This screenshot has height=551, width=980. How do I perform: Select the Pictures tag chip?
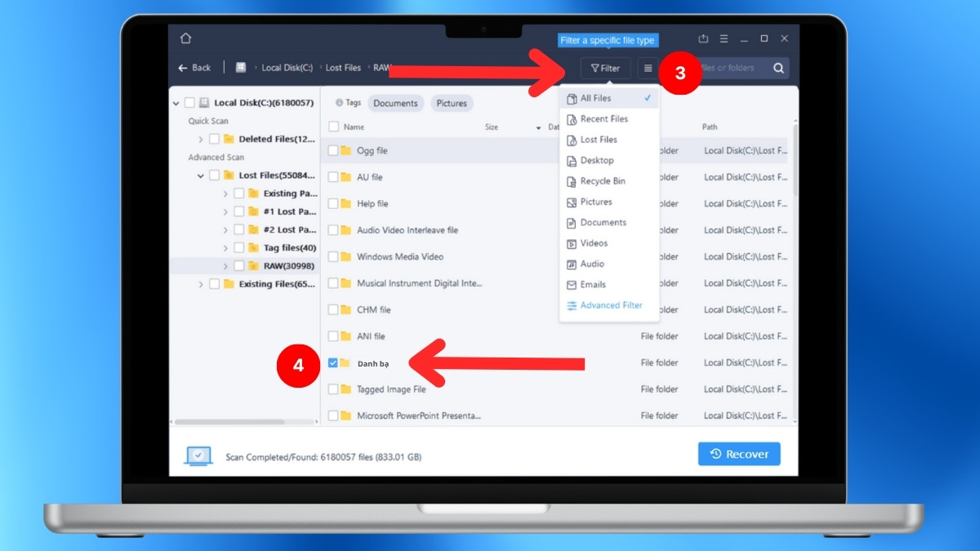click(x=452, y=104)
